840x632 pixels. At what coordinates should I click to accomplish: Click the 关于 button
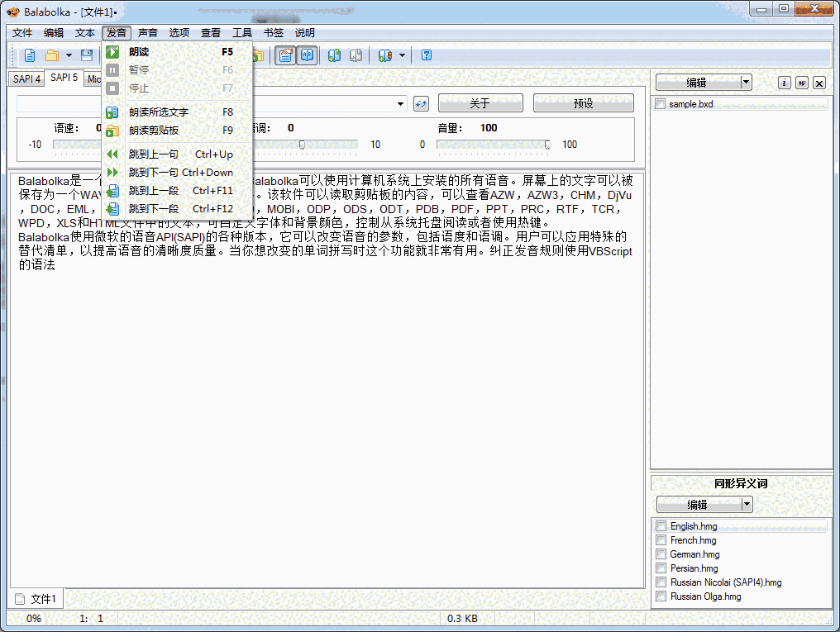click(480, 103)
